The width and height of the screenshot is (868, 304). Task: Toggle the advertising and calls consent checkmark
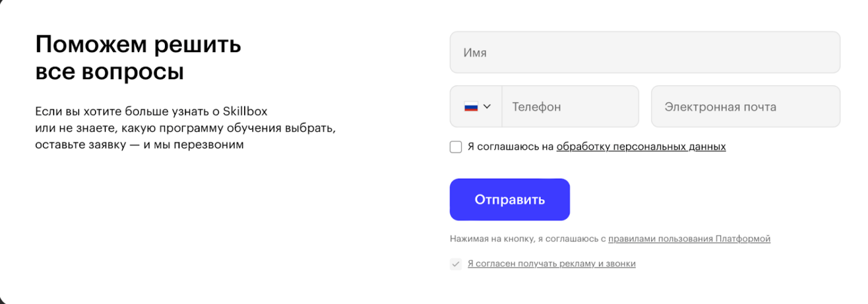click(x=456, y=264)
